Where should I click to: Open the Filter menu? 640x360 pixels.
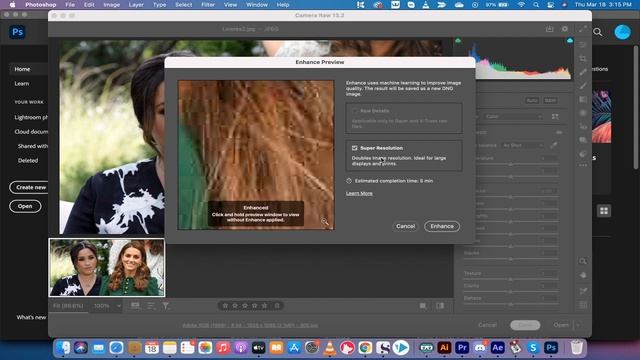(x=208, y=5)
